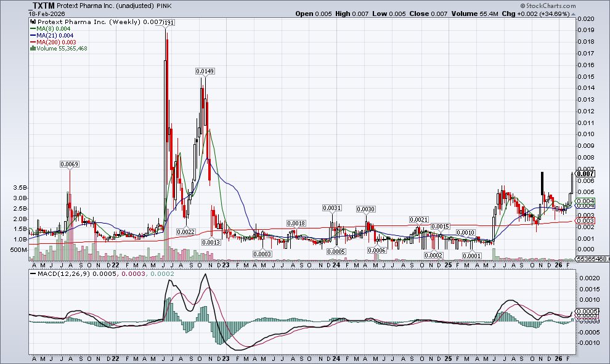
Task: Click the 2.0B volume axis label
Action: click(x=20, y=219)
